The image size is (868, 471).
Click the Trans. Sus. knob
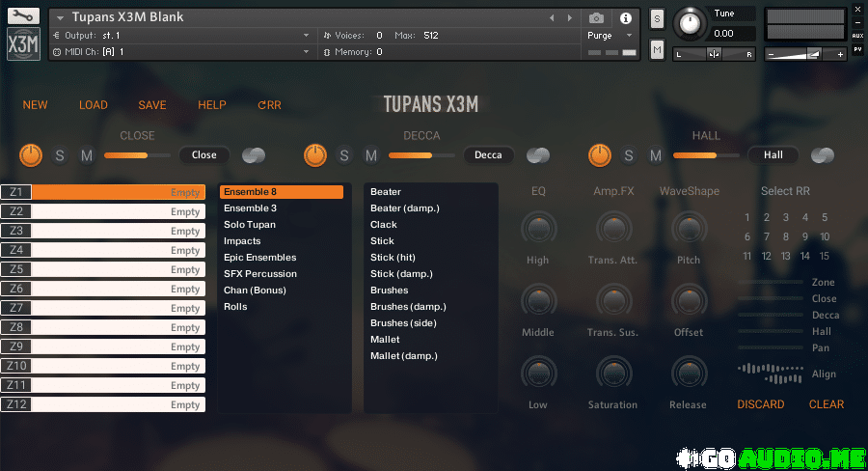tap(614, 301)
